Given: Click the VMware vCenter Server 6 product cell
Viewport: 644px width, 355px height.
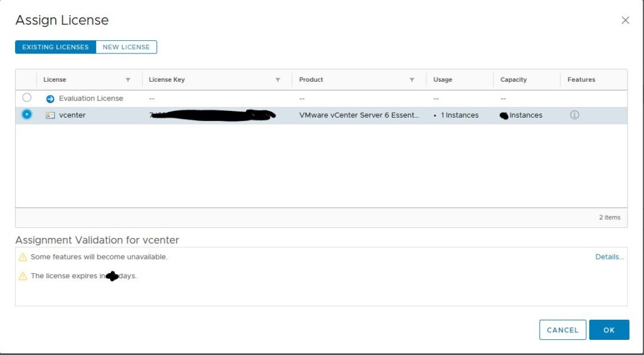Looking at the screenshot, I should [359, 115].
